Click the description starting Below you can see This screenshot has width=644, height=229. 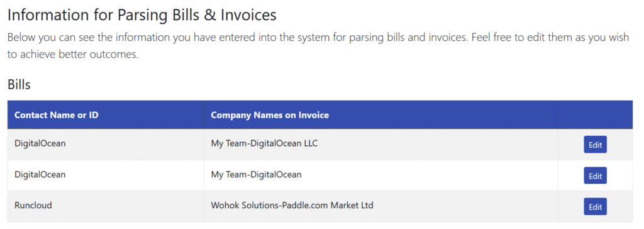point(318,46)
